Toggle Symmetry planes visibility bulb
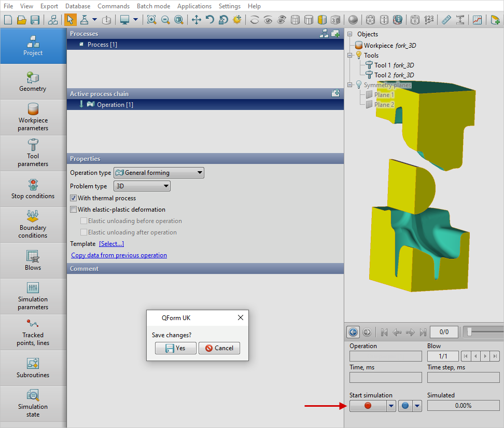Screen dimensions: 504x428 point(358,85)
